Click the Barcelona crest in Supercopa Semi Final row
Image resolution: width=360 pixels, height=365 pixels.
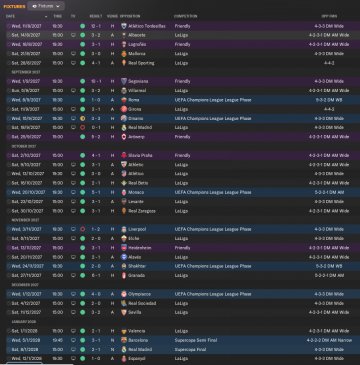pos(124,340)
